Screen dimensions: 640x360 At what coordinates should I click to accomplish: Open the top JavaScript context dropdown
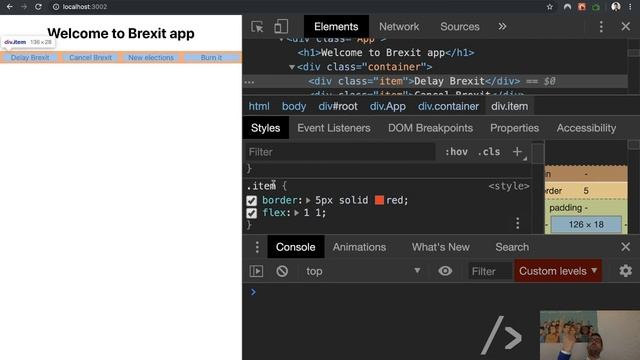tap(362, 271)
